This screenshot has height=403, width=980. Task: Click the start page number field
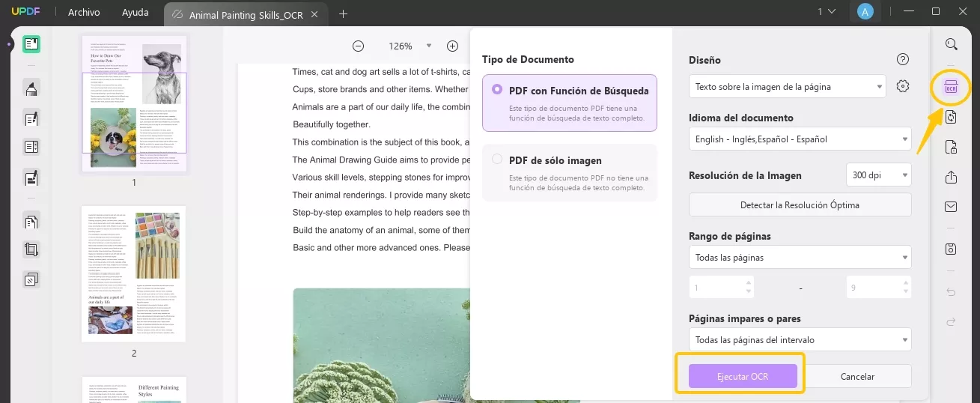(721, 288)
